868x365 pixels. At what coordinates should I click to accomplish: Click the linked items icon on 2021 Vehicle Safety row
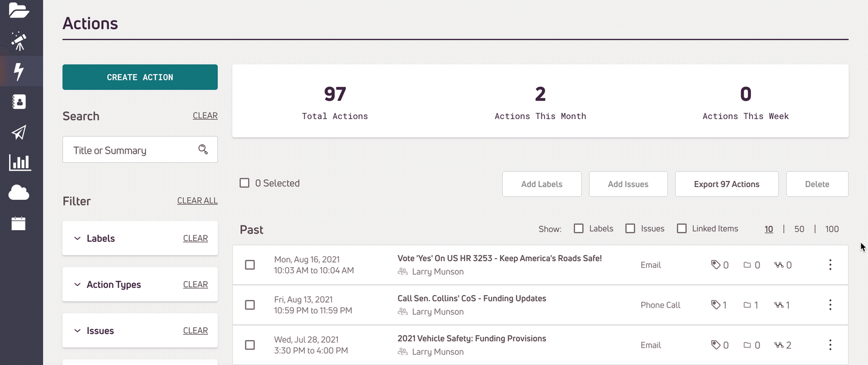click(779, 345)
